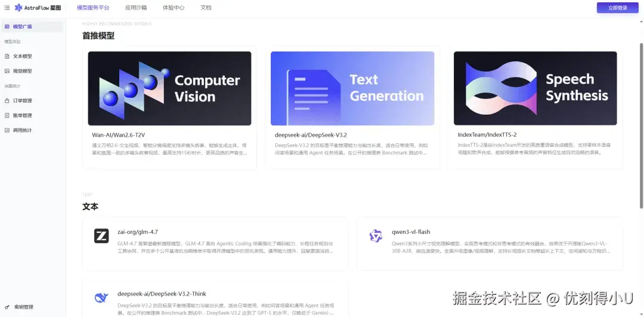644x317 pixels.
Task: Open the 密钥管理 key icon
Action: (x=7, y=307)
